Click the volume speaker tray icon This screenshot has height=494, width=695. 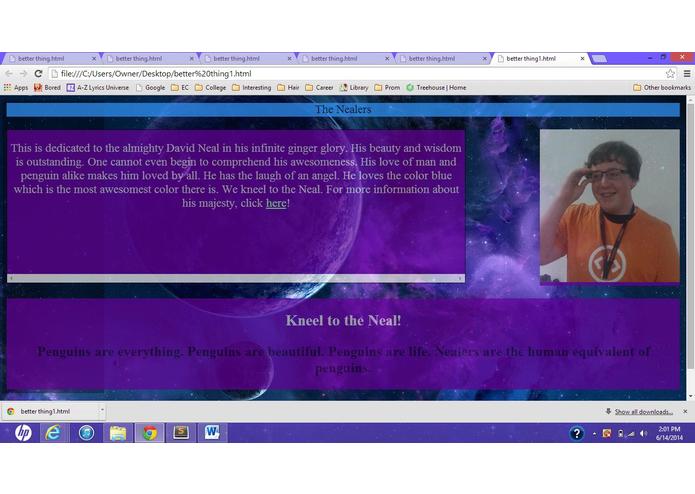(643, 433)
